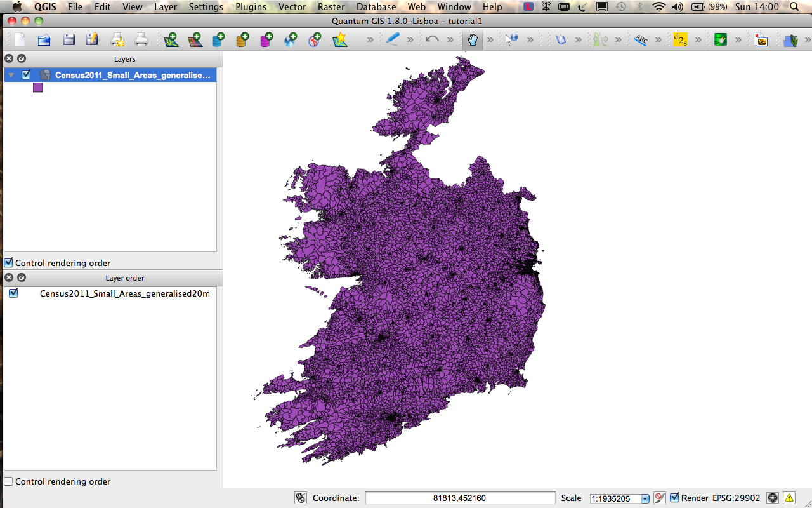Image resolution: width=812 pixels, height=508 pixels.
Task: Open the Raster menu
Action: pos(331,7)
